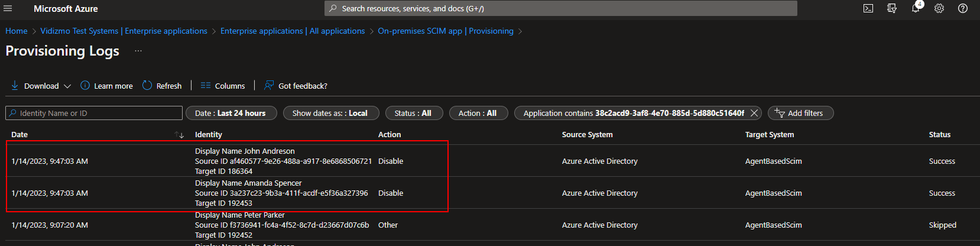This screenshot has width=980, height=246.
Task: Open the Azure portal hamburger menu
Action: [x=8, y=8]
